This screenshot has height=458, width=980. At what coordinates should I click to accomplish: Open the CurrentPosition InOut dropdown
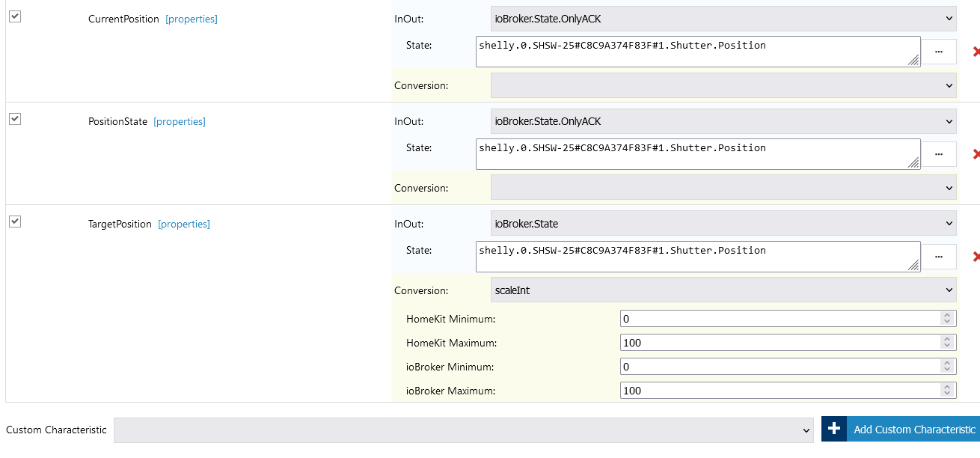coord(723,19)
